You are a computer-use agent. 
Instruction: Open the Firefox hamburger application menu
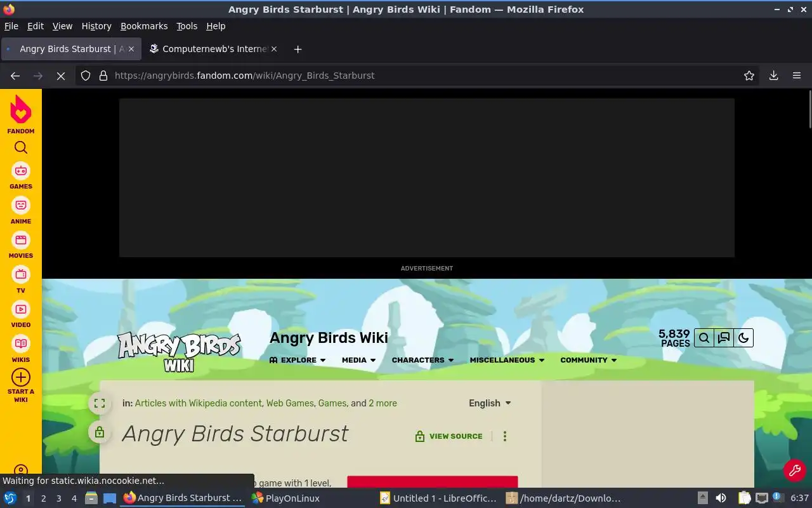[797, 76]
